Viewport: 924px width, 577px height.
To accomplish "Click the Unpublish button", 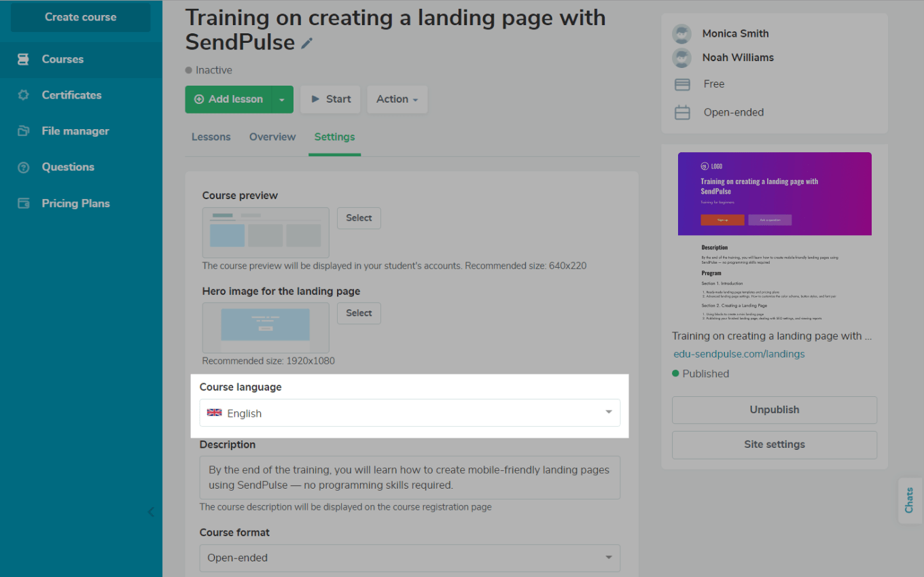I will click(774, 410).
